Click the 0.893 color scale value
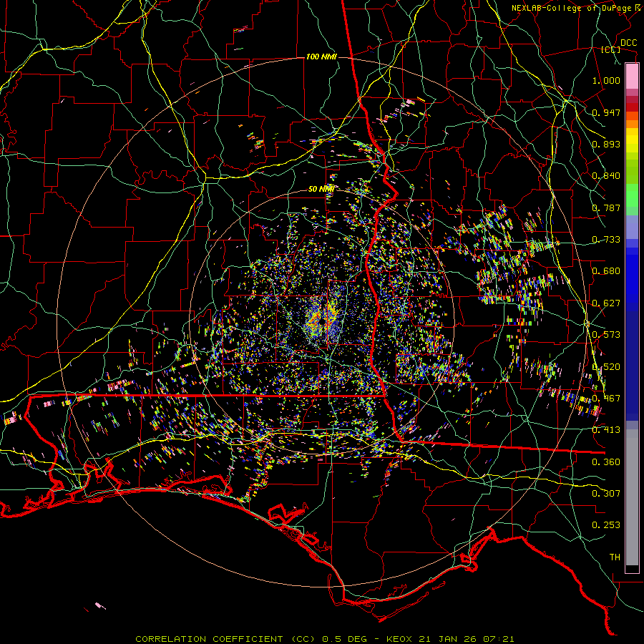The height and width of the screenshot is (644, 644). [606, 144]
